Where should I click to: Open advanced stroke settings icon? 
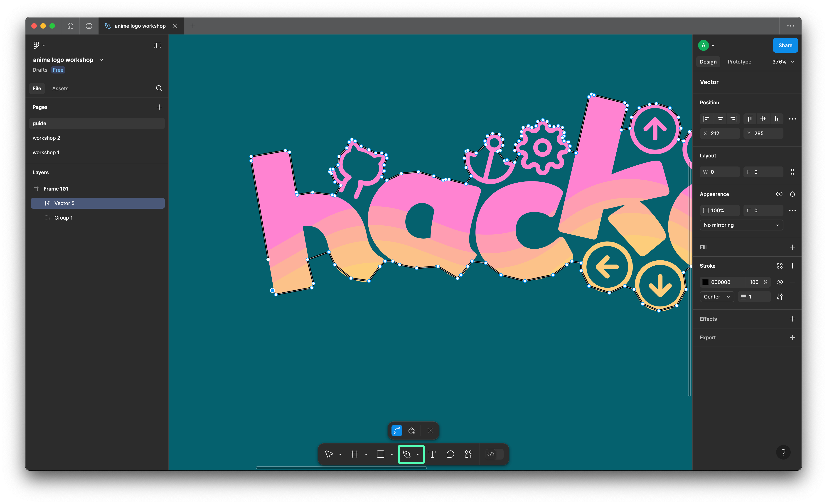click(779, 297)
